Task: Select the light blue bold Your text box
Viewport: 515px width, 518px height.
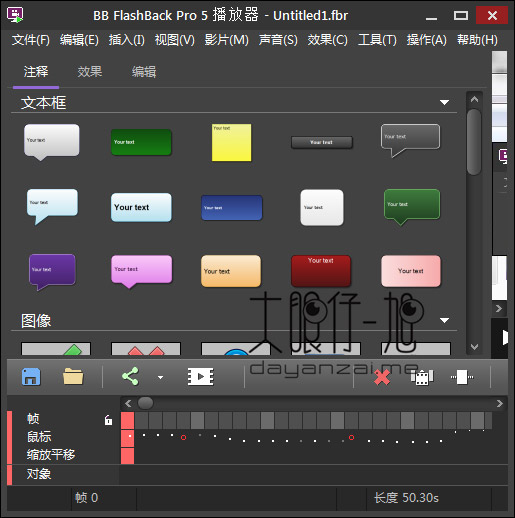Action: point(141,207)
